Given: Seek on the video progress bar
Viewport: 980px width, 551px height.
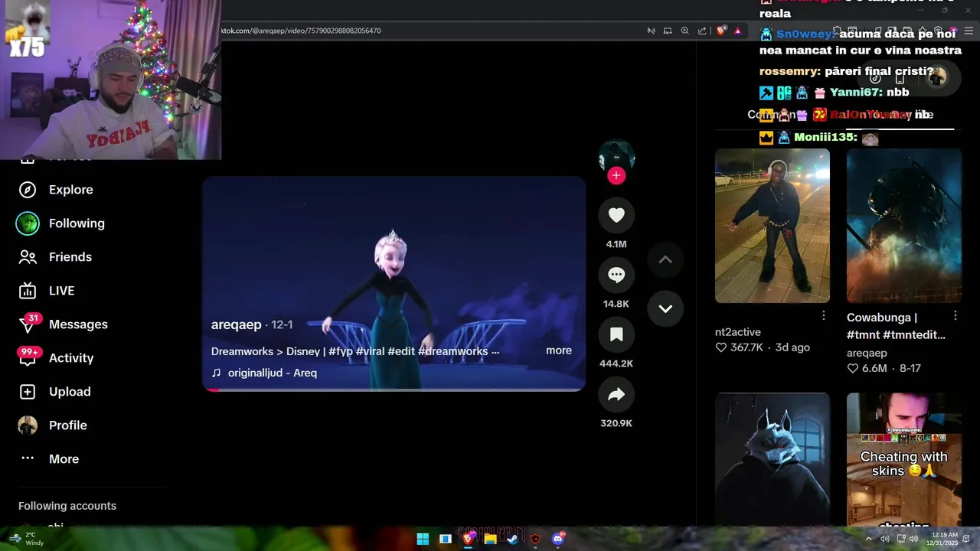Looking at the screenshot, I should [x=394, y=390].
